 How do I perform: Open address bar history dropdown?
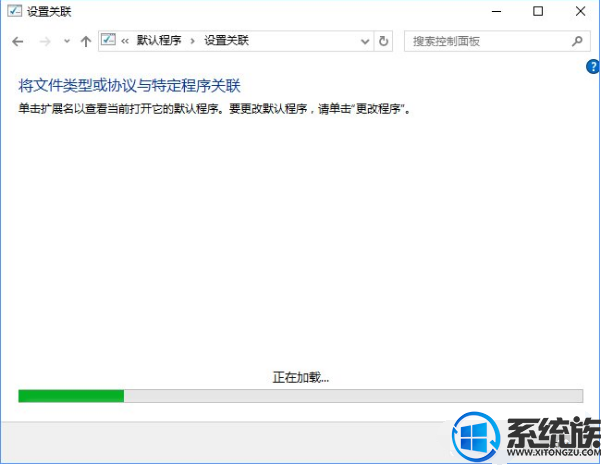tap(365, 41)
